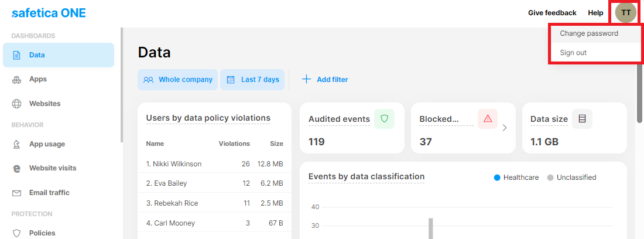Select the App usage sidebar icon
The image size is (644, 239).
(x=17, y=144)
